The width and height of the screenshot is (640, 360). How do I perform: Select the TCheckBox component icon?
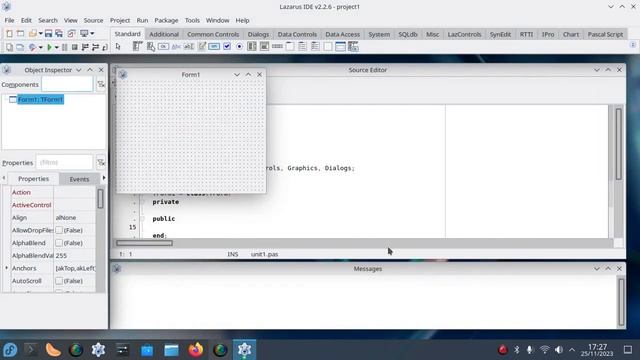[x=227, y=47]
